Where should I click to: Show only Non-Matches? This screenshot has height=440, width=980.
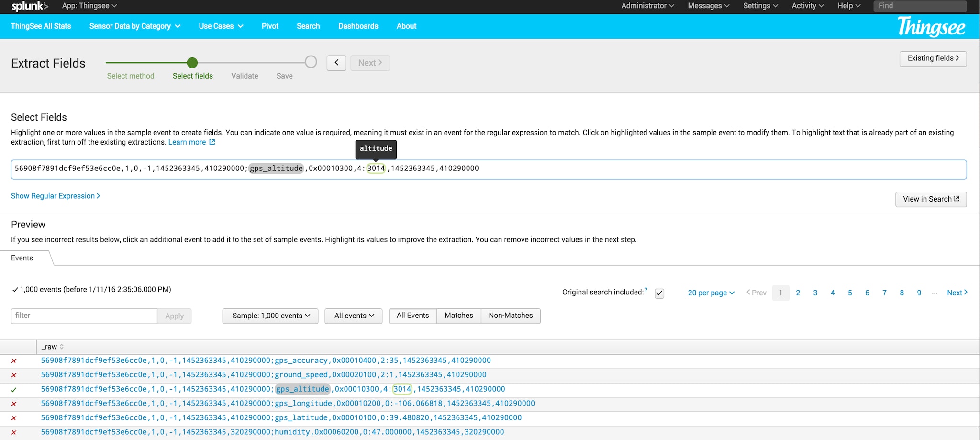(511, 316)
